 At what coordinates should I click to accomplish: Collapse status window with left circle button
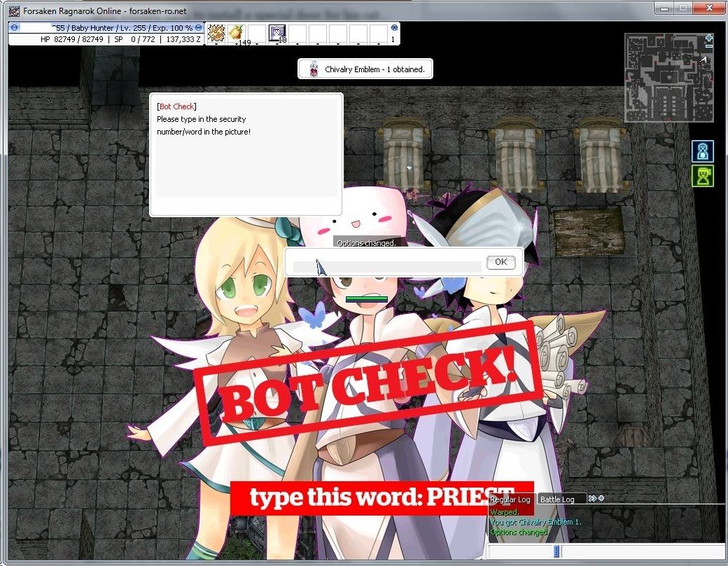[15, 27]
